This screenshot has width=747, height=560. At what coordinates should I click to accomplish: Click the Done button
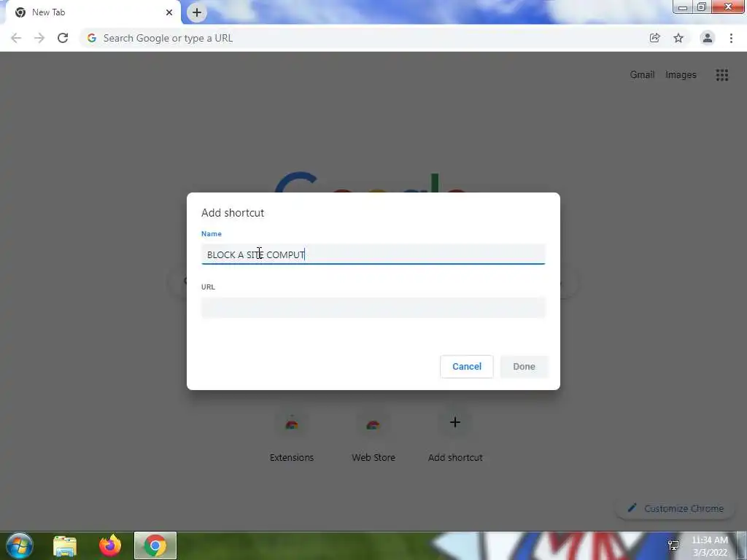(524, 367)
